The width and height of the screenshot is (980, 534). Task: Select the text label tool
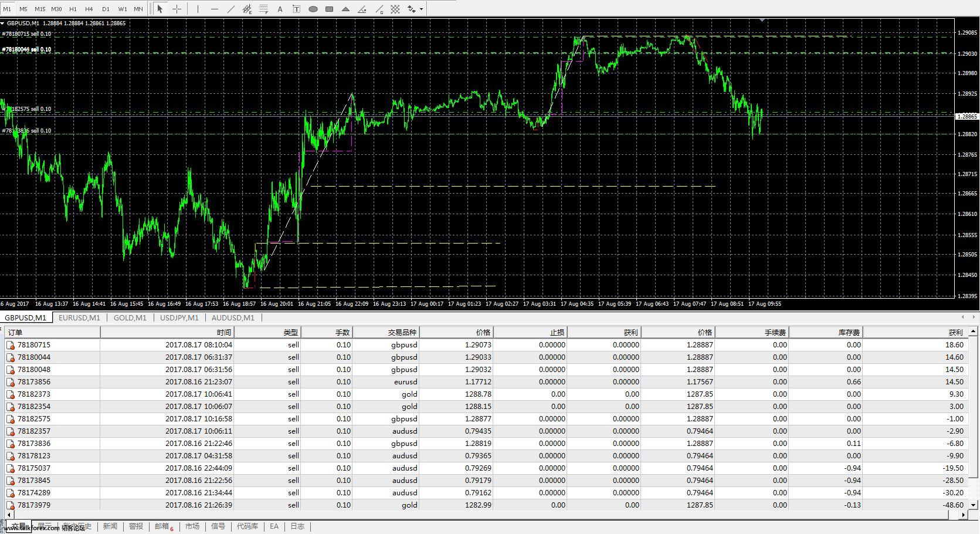[x=297, y=9]
